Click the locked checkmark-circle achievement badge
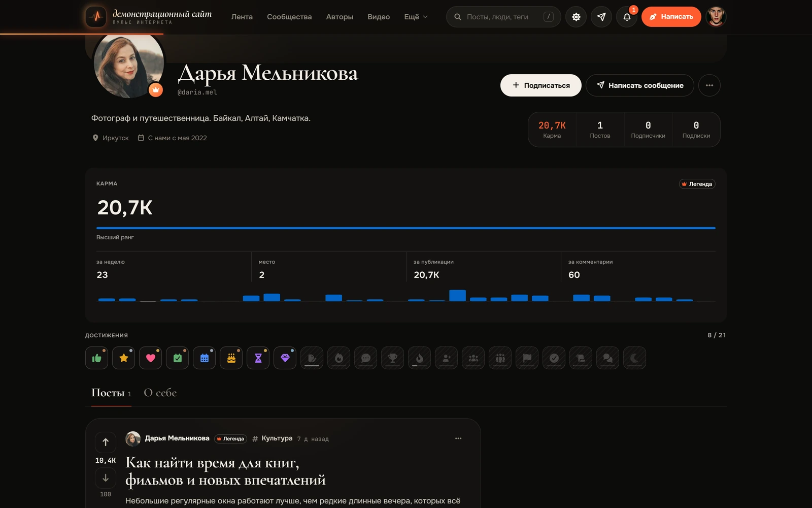 (x=554, y=358)
